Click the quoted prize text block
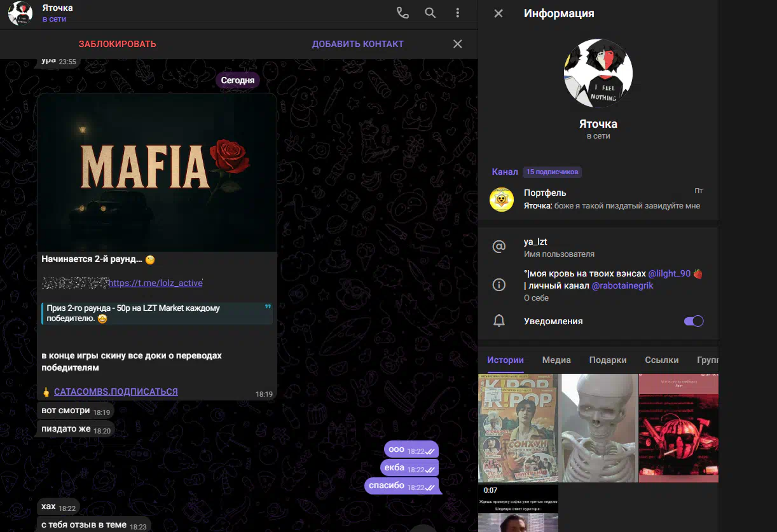Viewport: 777px width, 532px height. point(157,313)
